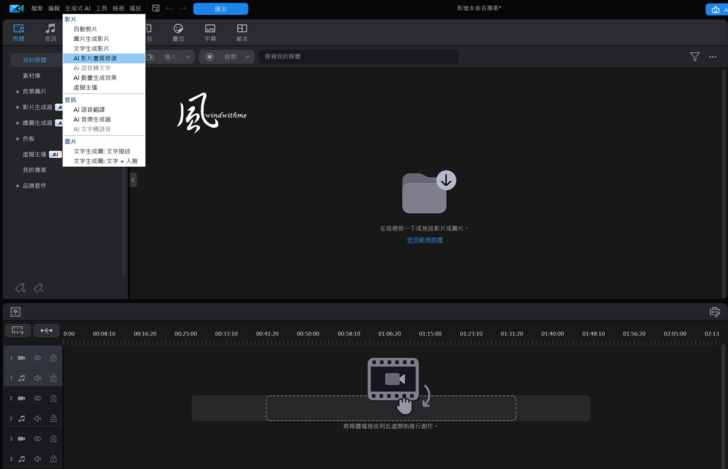The width and height of the screenshot is (728, 469).
Task: Click the media filter funnel icon
Action: point(694,57)
